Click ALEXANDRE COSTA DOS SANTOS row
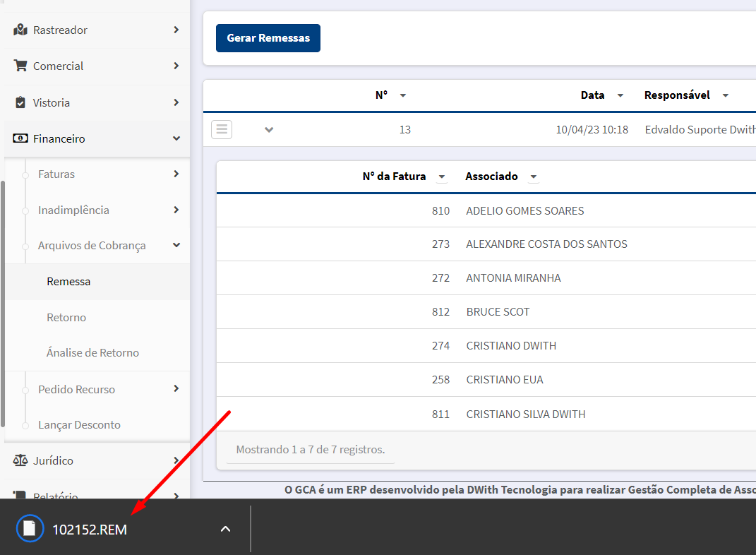This screenshot has height=555, width=756. (x=486, y=244)
